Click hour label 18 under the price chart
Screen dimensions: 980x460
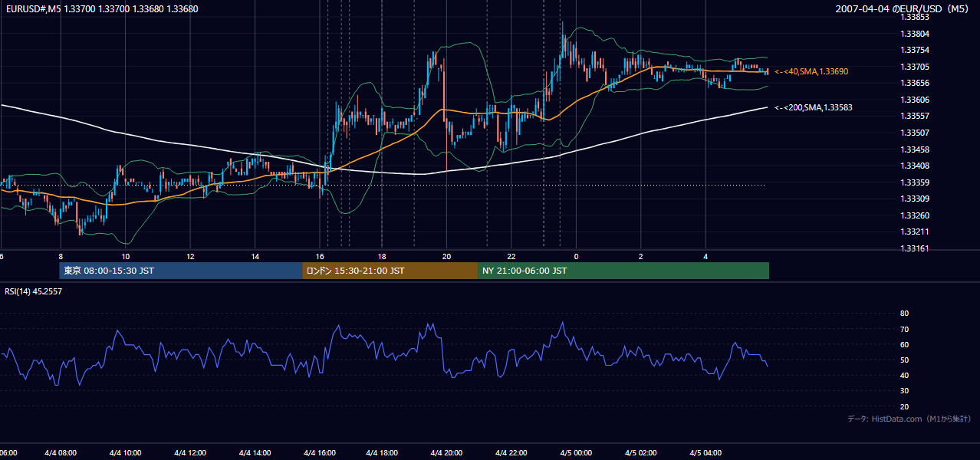382,257
